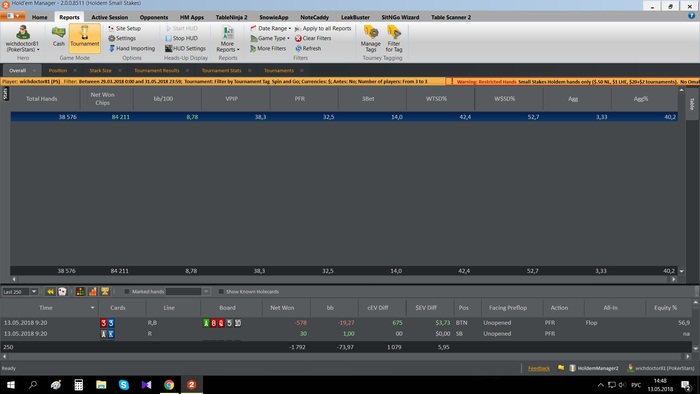Viewport: 700px width, 394px height.
Task: Open the HM Apps ribbon tab
Action: (x=192, y=17)
